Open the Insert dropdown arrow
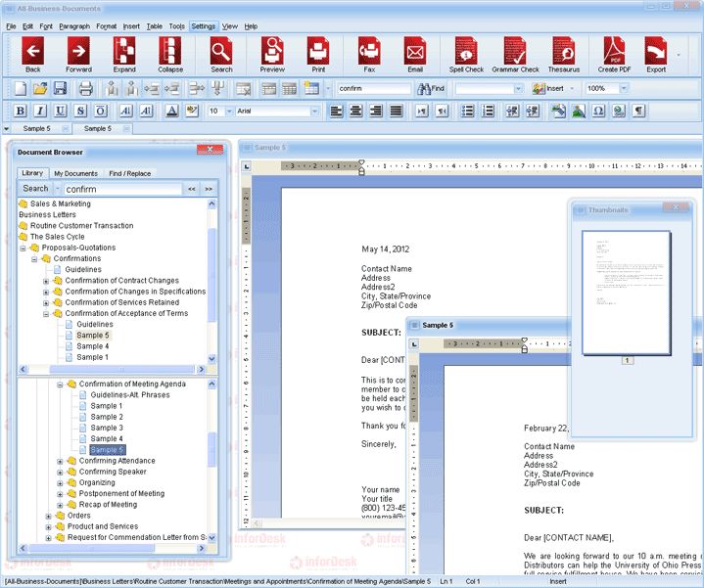Image resolution: width=704 pixels, height=588 pixels. pos(572,88)
